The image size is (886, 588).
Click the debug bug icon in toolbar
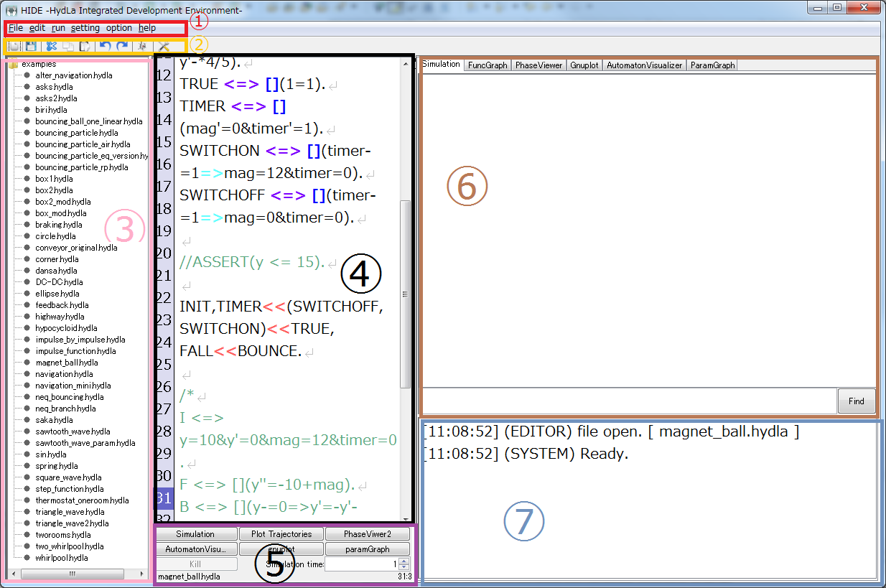pos(143,46)
